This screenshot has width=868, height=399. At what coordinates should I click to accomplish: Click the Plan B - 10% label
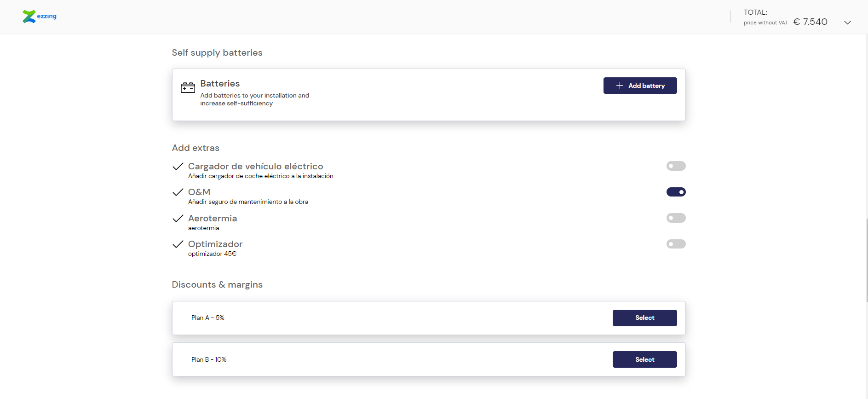point(209,359)
